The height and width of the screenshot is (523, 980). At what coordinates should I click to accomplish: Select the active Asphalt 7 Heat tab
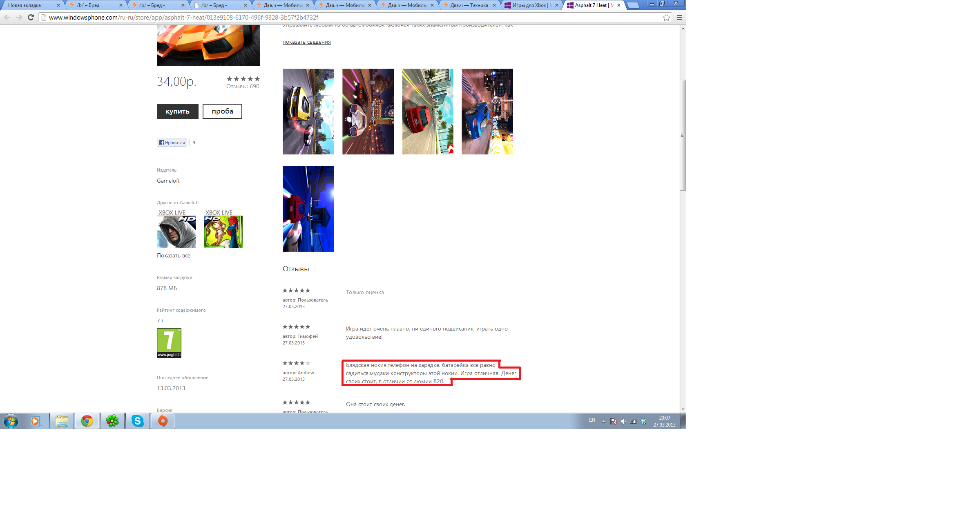[594, 5]
